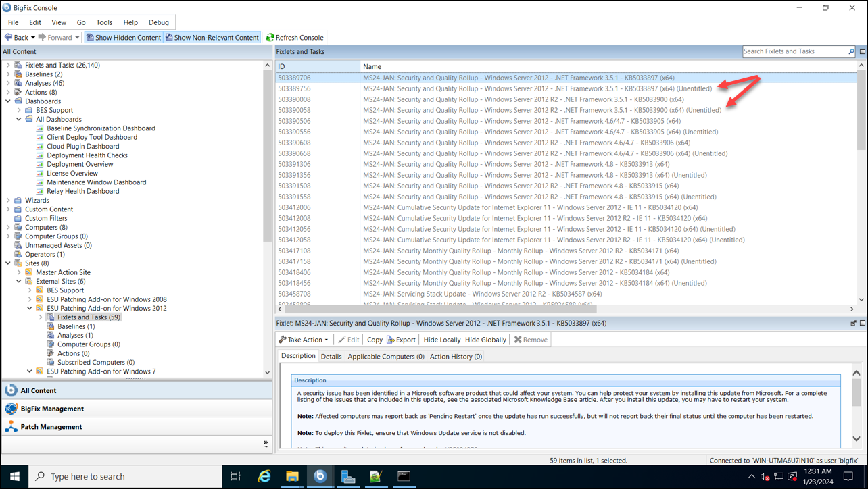Open the Take Action dropdown arrow
This screenshot has width=868, height=489.
coord(327,340)
